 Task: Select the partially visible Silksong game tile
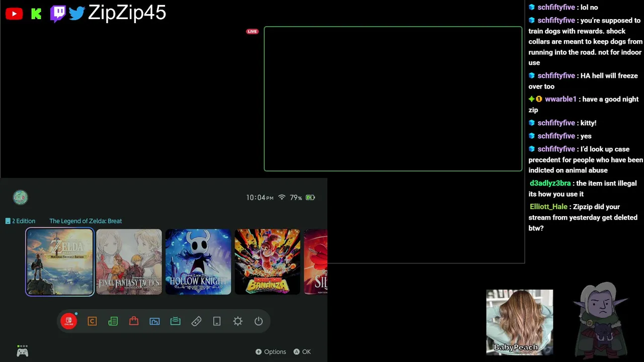pyautogui.click(x=315, y=262)
